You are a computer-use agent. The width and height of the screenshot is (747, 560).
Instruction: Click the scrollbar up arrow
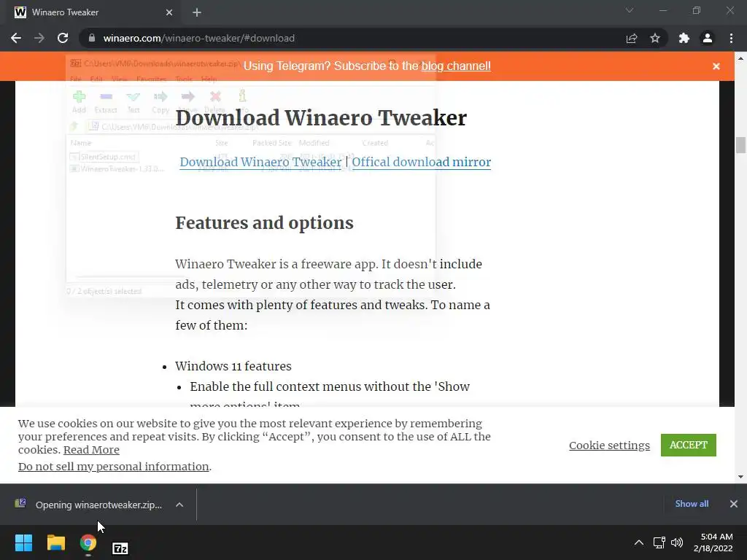[740, 58]
